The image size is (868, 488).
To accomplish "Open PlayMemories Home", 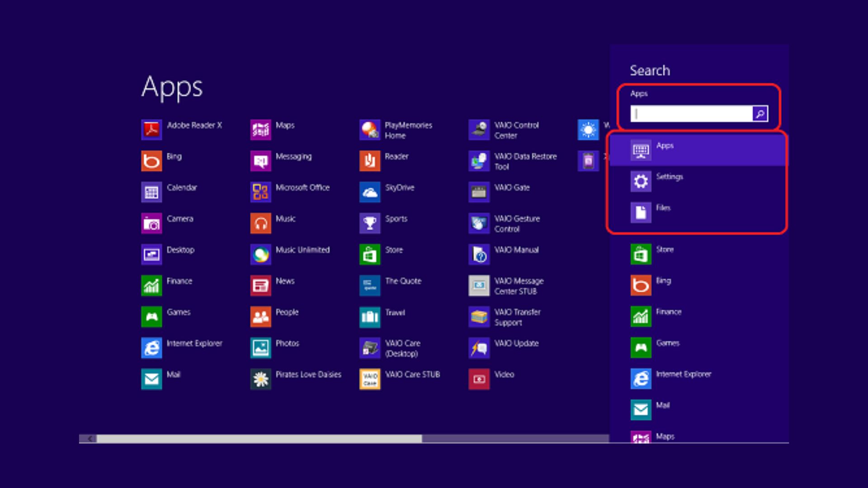I will [x=370, y=130].
